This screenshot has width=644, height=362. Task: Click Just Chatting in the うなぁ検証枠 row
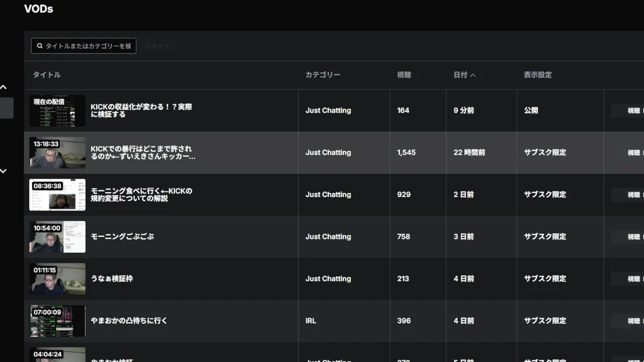coord(328,279)
